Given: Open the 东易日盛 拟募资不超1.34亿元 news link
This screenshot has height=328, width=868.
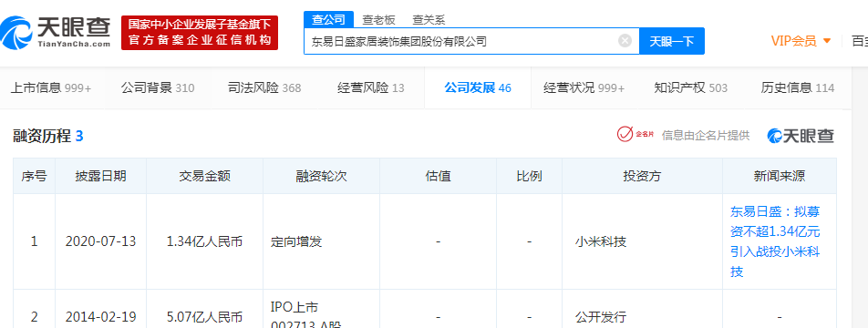Looking at the screenshot, I should tap(775, 241).
